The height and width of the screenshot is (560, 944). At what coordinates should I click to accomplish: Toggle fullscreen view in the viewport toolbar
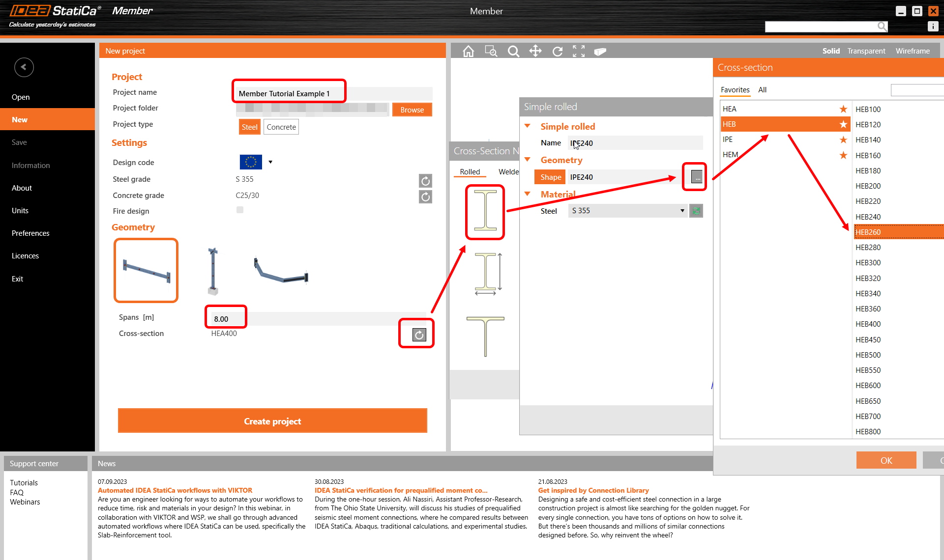(579, 51)
